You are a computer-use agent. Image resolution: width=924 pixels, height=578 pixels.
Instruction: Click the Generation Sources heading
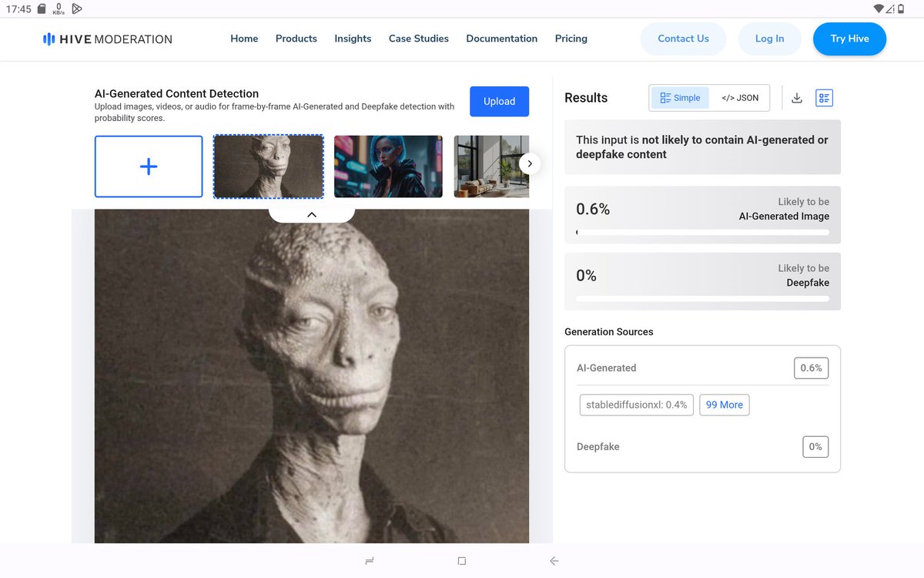pos(608,331)
